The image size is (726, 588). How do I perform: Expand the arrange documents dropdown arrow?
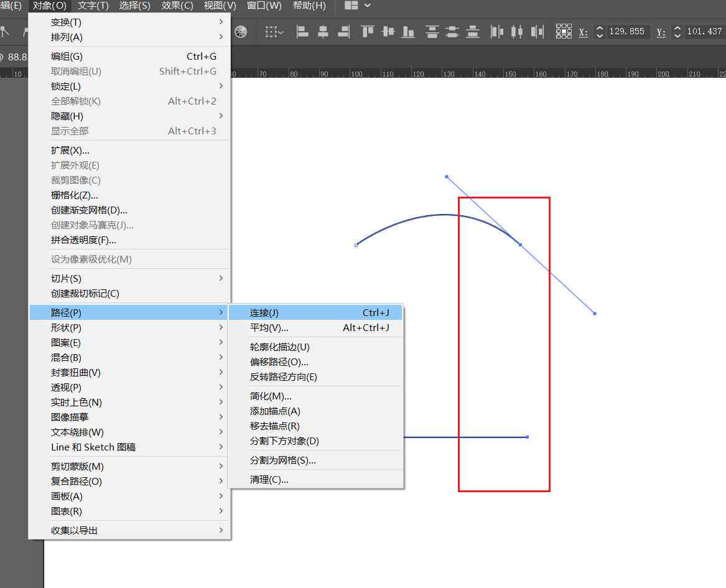(x=367, y=6)
